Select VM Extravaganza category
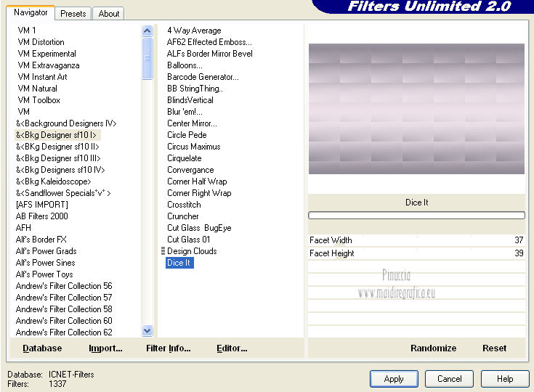The image size is (534, 392). tap(49, 65)
